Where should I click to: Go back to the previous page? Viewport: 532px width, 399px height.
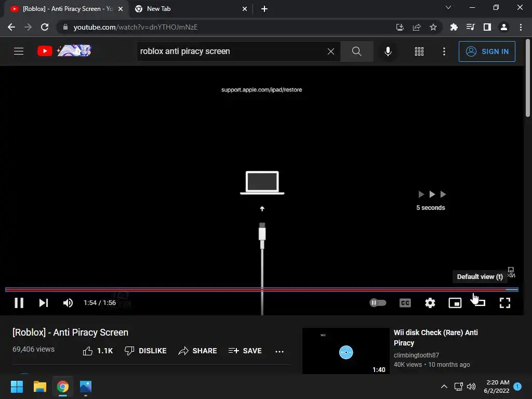11,27
